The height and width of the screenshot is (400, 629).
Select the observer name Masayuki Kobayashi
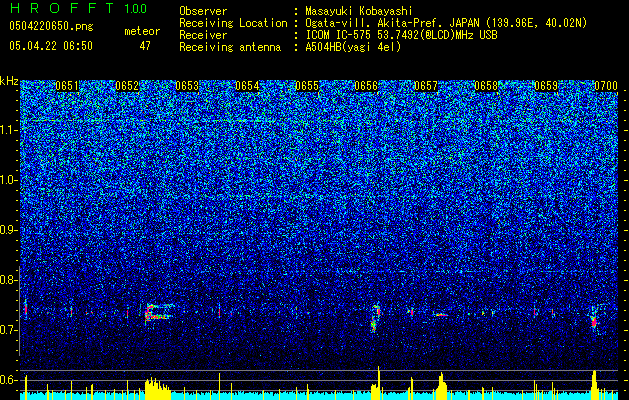pos(358,11)
